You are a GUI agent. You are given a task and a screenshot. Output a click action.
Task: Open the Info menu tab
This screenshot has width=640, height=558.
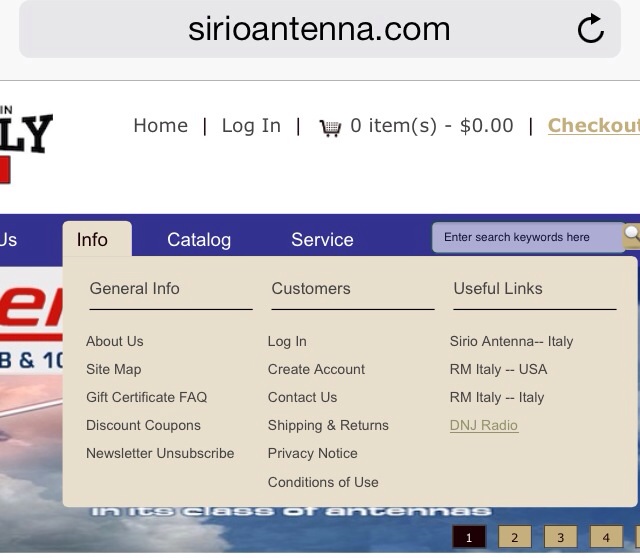[x=92, y=240]
